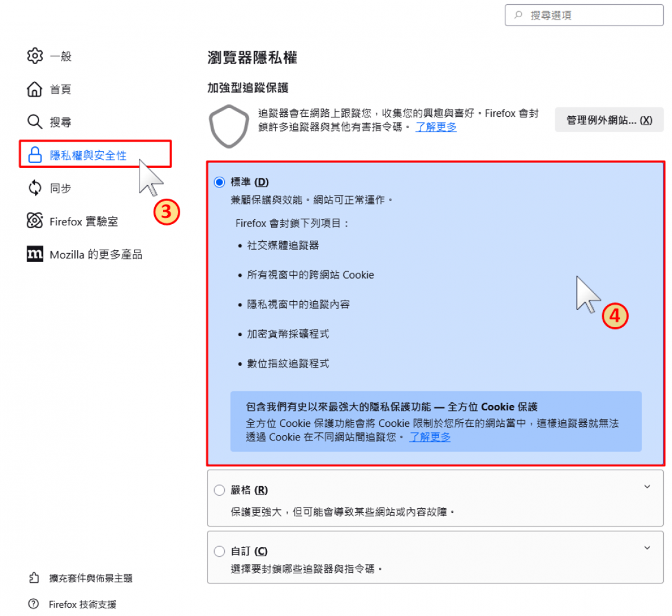The width and height of the screenshot is (672, 616).
Task: Click Firefox 會封鎖下列項目 text
Action: (x=292, y=223)
